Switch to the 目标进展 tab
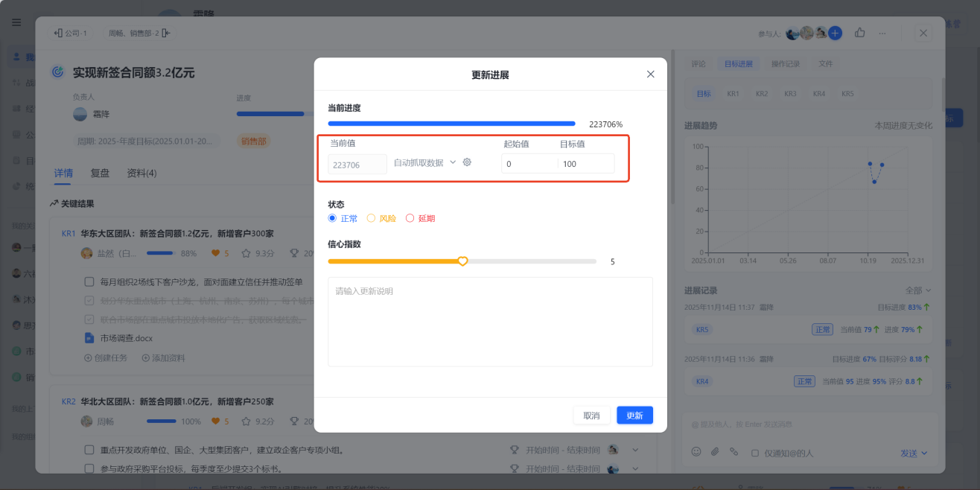The image size is (980, 490). coord(739,64)
